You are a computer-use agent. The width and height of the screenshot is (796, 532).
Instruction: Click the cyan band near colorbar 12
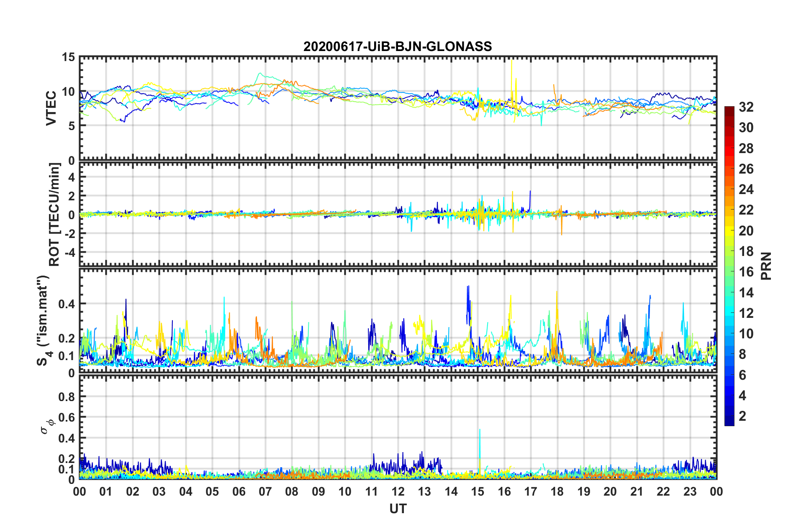[x=729, y=313]
